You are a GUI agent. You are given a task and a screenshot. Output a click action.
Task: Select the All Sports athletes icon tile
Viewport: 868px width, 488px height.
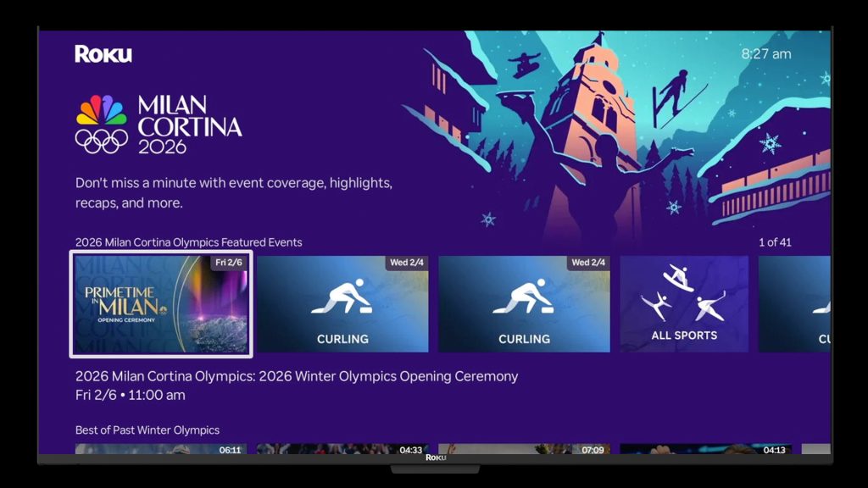coord(684,303)
